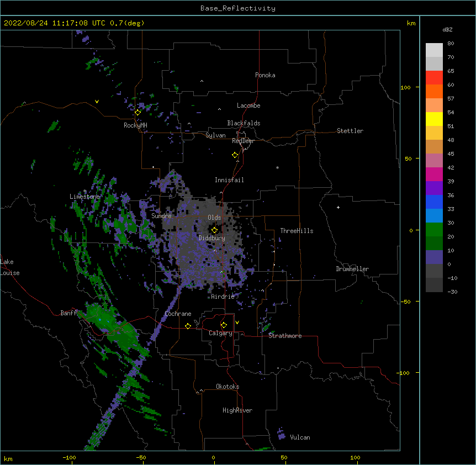Image resolution: width=476 pixels, height=465 pixels.
Task: Click the yellow V marker northwest of RockyMH
Action: 97,102
